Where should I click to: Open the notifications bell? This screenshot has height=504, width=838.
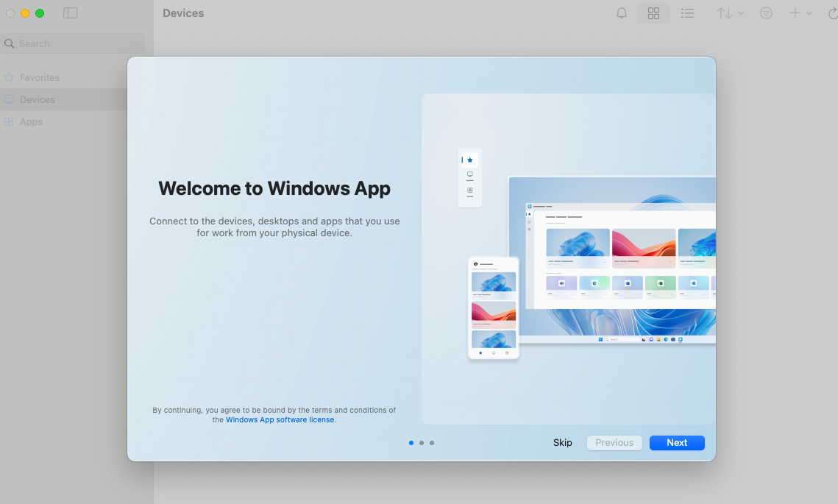[x=622, y=13]
